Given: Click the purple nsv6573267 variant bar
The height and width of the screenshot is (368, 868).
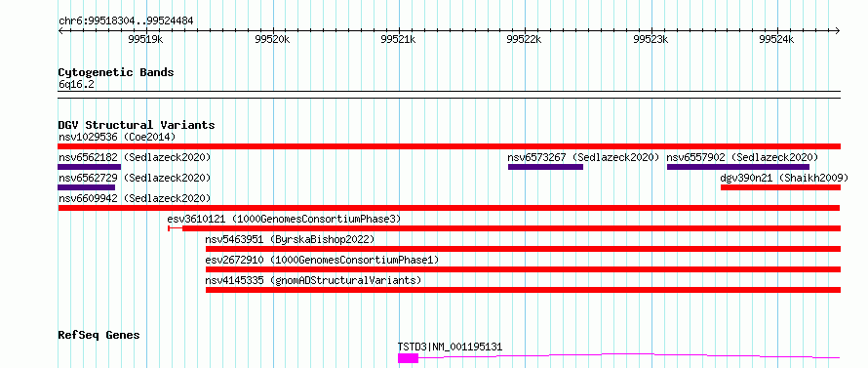Looking at the screenshot, I should (x=545, y=167).
